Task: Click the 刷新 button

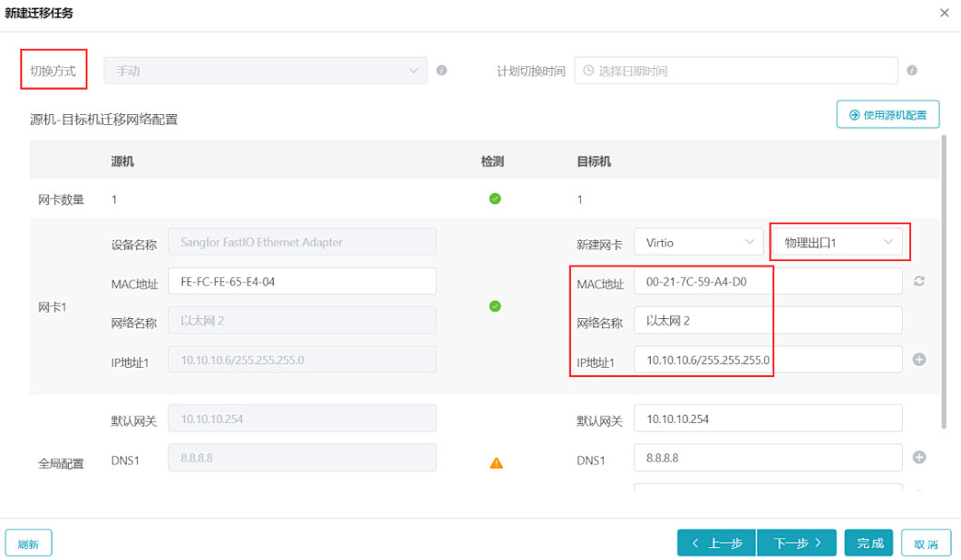Action: pyautogui.click(x=28, y=544)
